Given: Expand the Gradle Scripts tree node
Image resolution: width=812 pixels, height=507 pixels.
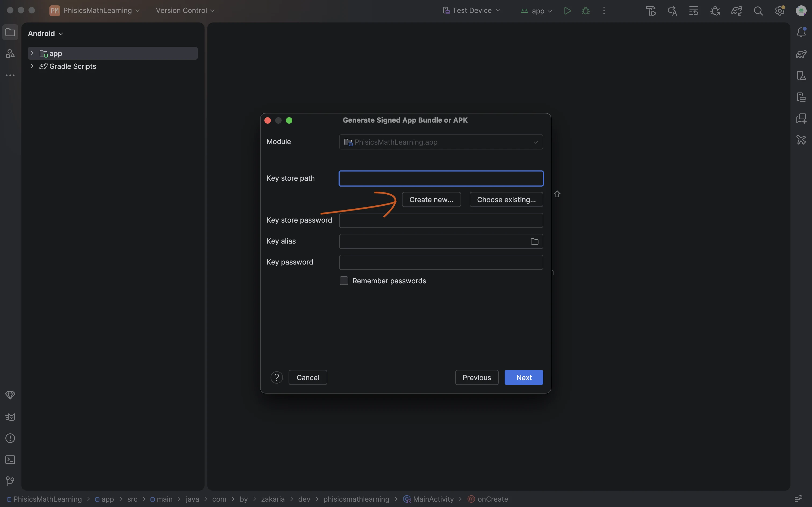Looking at the screenshot, I should 32,66.
